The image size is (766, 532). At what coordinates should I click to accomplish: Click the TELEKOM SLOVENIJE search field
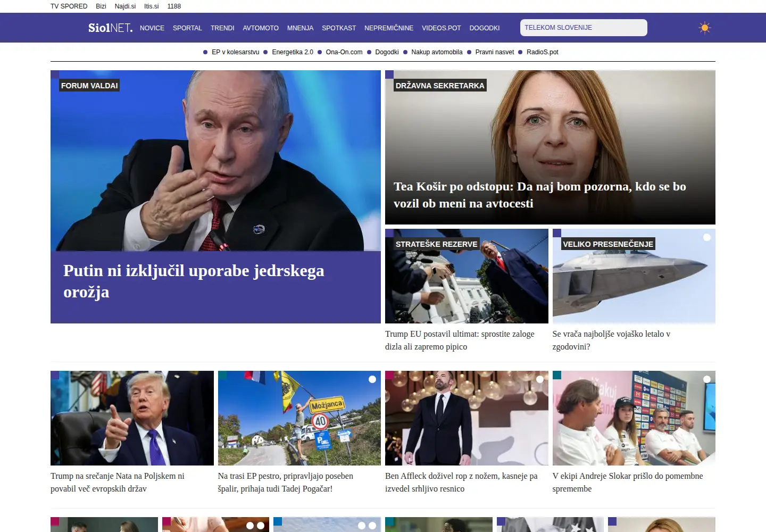[x=584, y=28]
